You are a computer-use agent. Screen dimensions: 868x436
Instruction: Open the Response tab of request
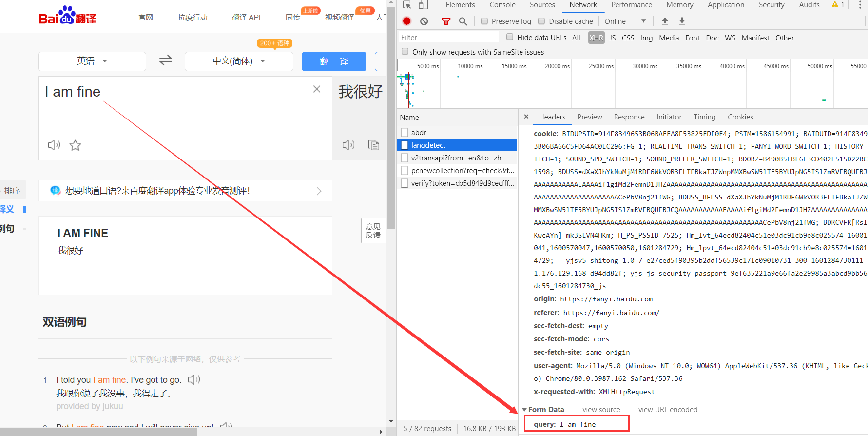point(629,117)
